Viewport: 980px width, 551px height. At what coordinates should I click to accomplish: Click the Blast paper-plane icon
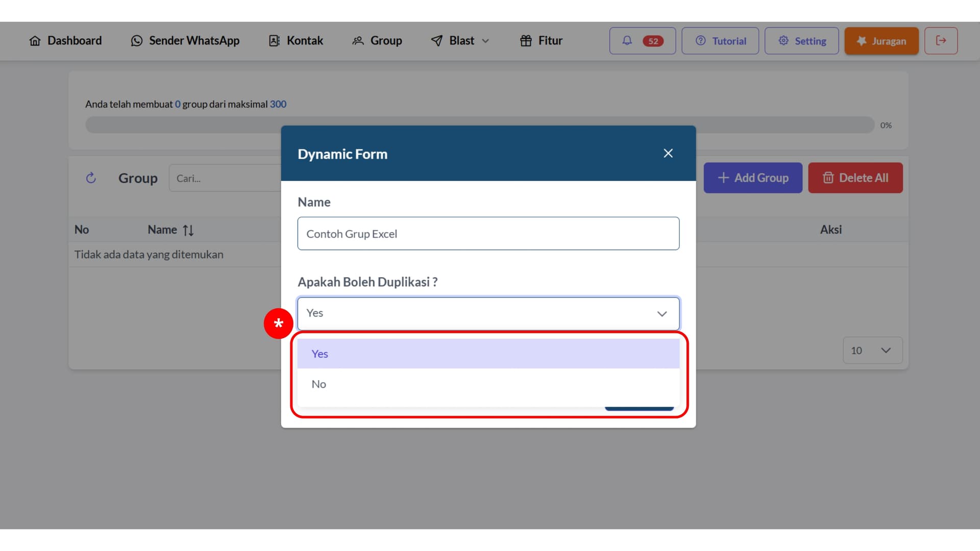[x=437, y=41]
